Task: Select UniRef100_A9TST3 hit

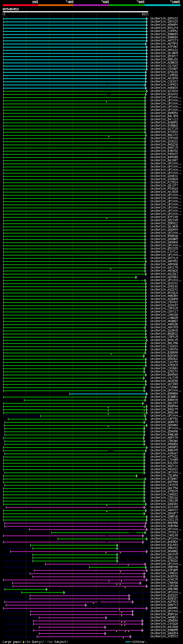Action: pos(164,41)
